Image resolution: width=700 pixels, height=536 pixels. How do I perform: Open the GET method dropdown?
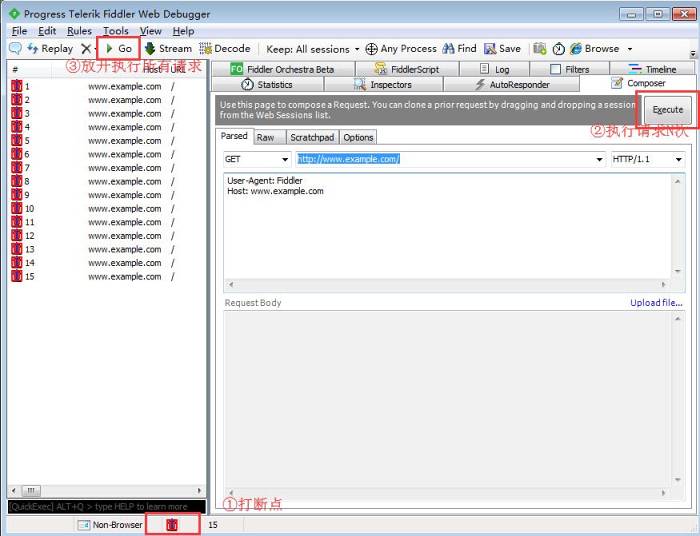coord(257,159)
